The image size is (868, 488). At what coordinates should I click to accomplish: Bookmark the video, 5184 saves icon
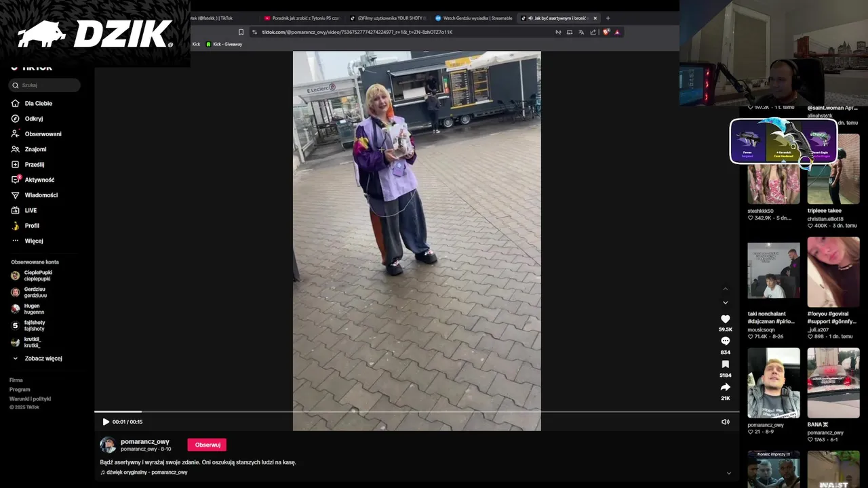725,365
